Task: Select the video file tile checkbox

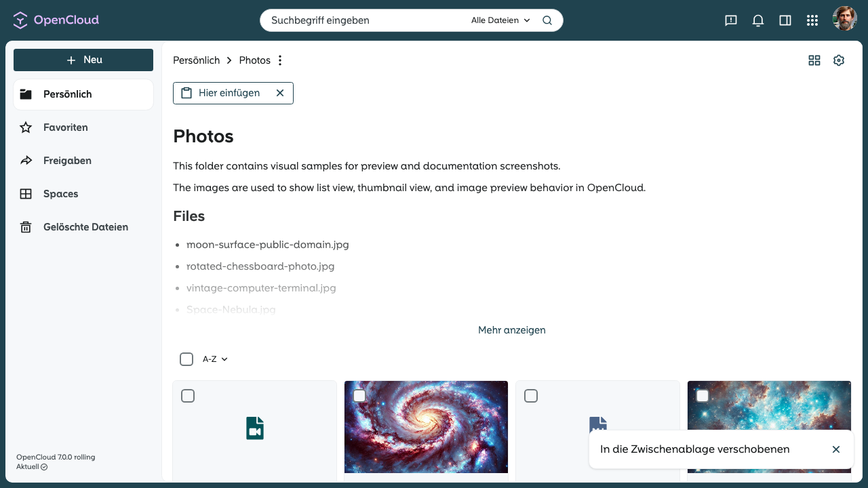Action: (188, 396)
